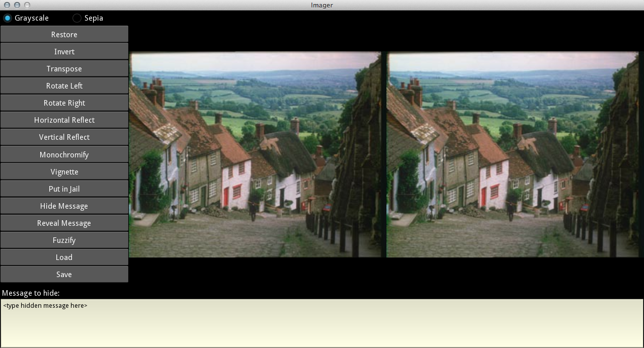
Task: Apply Fuzzify to the image
Action: coord(64,240)
